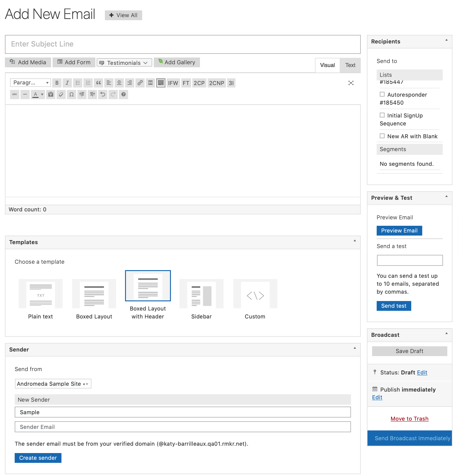Open the Send from sender dropdown
This screenshot has width=458, height=476.
(x=53, y=384)
